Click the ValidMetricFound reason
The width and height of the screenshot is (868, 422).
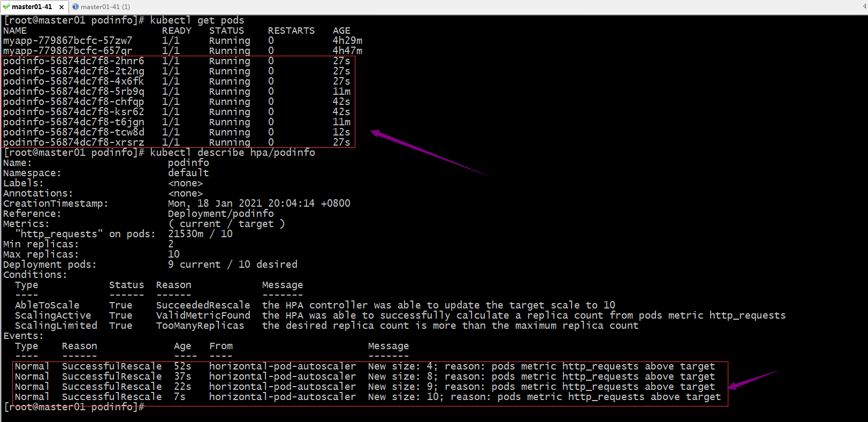(x=203, y=315)
